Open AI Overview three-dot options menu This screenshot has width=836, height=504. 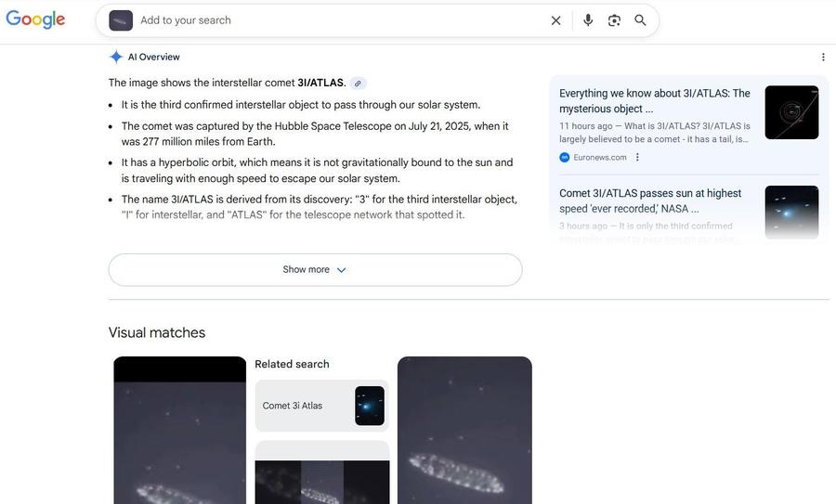coord(823,58)
